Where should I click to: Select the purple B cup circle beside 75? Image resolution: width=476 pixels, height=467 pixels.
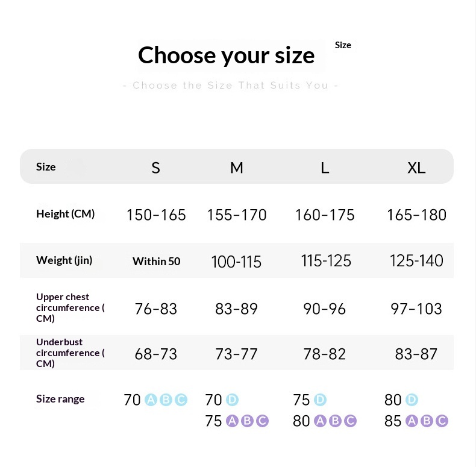pyautogui.click(x=247, y=421)
